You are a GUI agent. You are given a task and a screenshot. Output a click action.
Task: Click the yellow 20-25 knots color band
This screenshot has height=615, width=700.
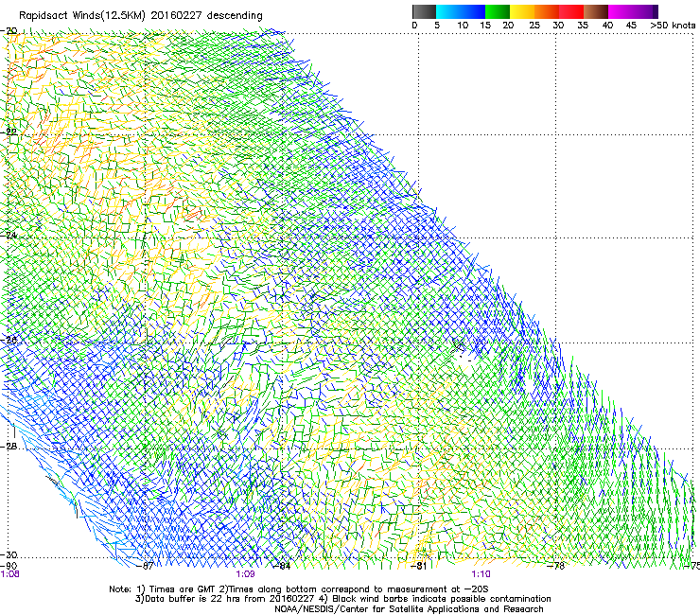[522, 11]
